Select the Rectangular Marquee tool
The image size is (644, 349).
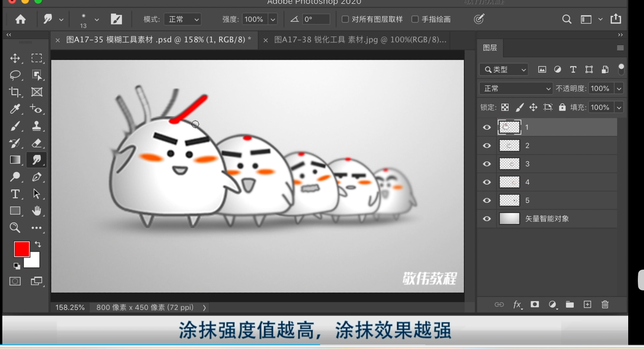tap(37, 58)
